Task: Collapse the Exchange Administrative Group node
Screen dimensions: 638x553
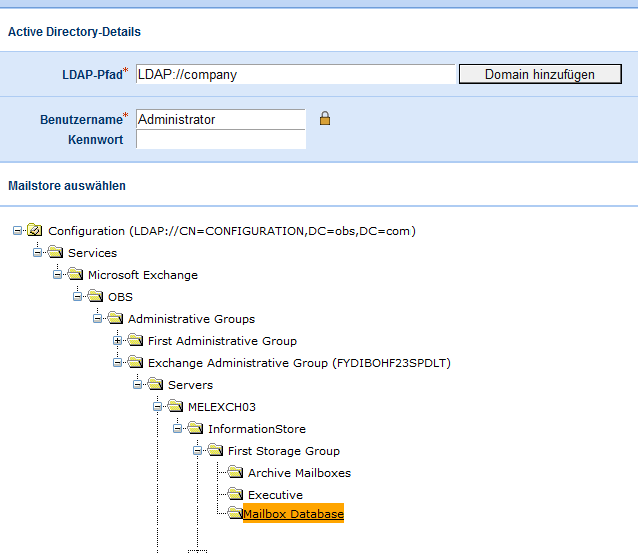Action: (x=118, y=363)
